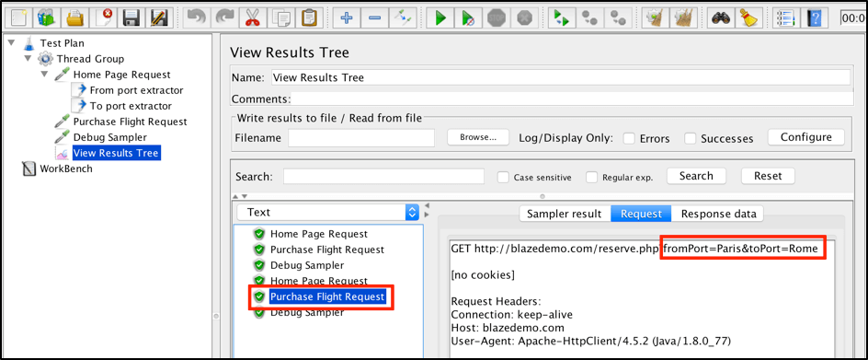Screen dimensions: 868x360
Task: Clear results with single broom icon
Action: pos(655,17)
